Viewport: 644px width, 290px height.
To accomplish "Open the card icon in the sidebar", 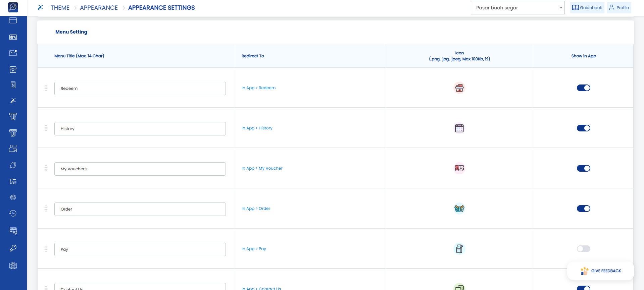I will (x=13, y=20).
